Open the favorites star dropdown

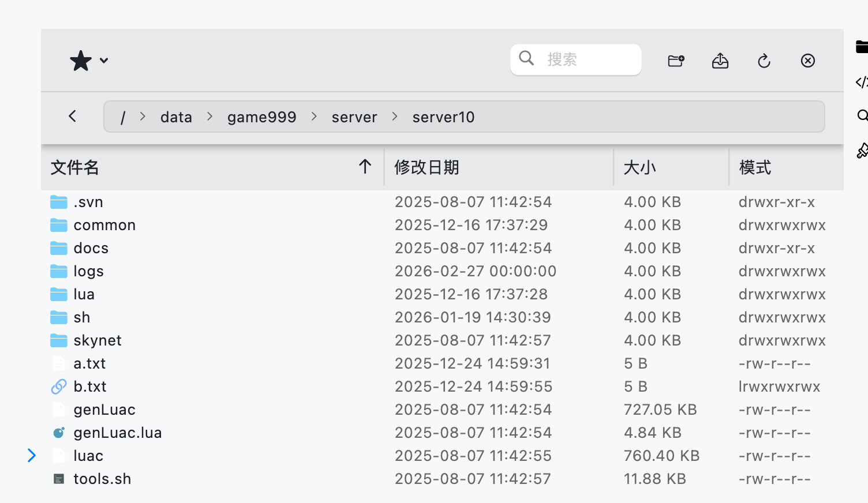pos(88,61)
